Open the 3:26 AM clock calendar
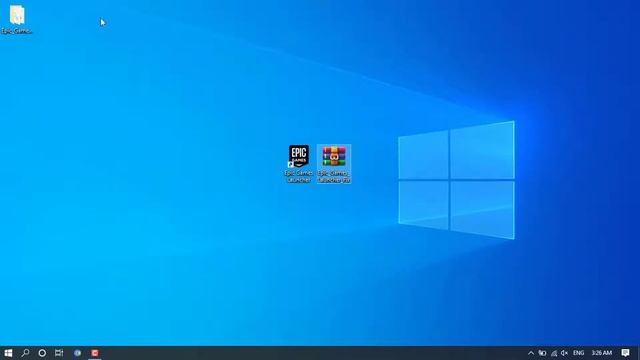 coord(602,353)
